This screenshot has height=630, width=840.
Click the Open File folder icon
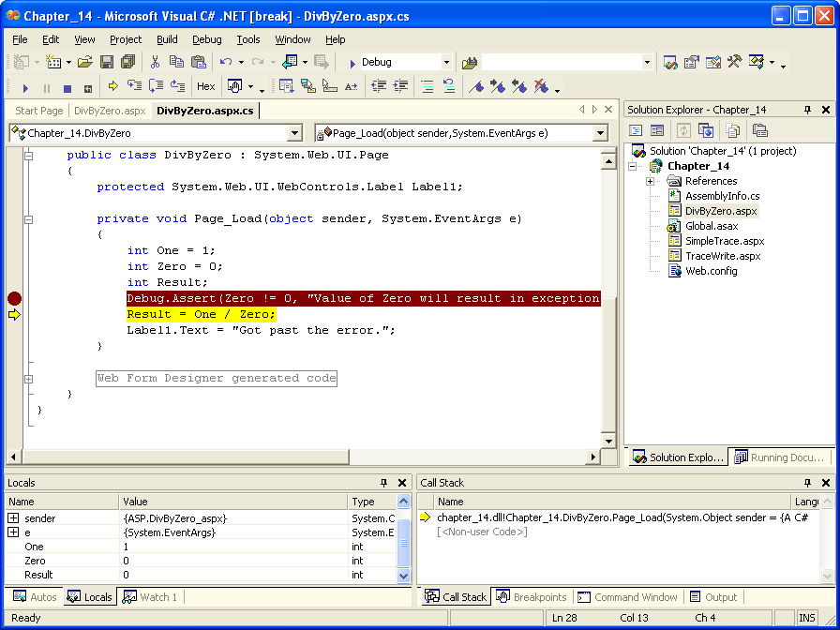(x=84, y=62)
